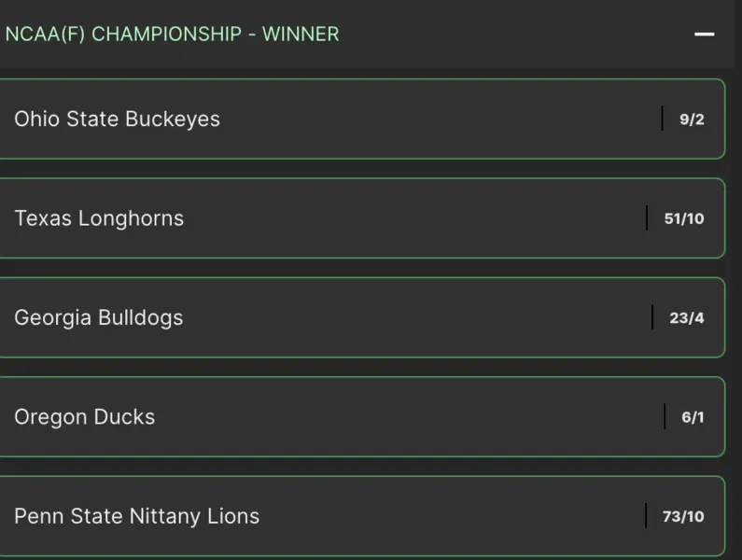Choose the Georgia Bulldogs team label
Screen dimensions: 742x560
click(98, 317)
